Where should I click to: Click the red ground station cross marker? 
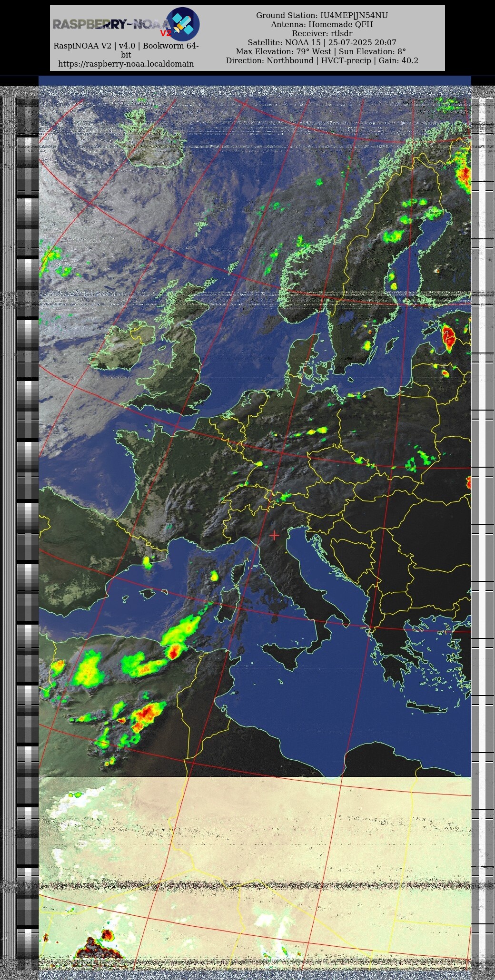[274, 535]
